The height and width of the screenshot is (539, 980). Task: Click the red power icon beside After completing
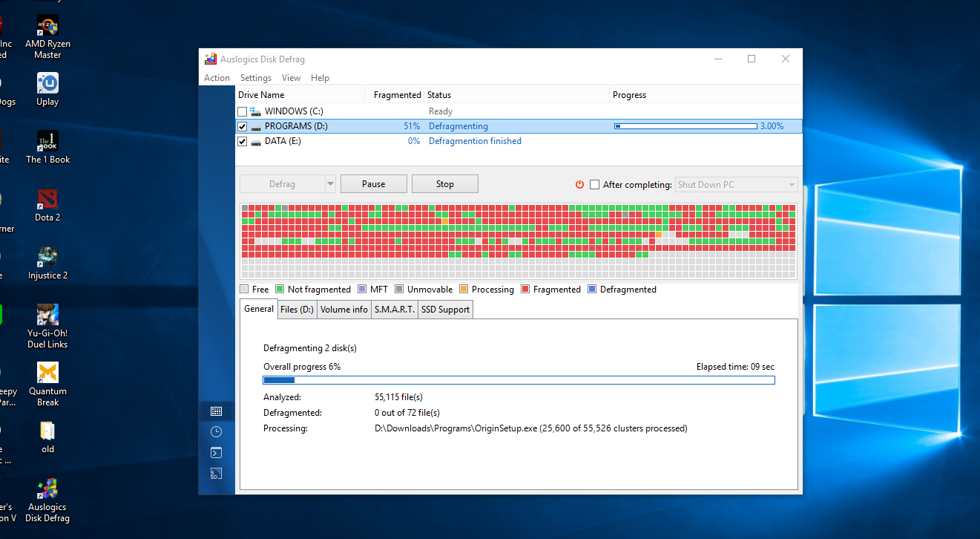580,184
